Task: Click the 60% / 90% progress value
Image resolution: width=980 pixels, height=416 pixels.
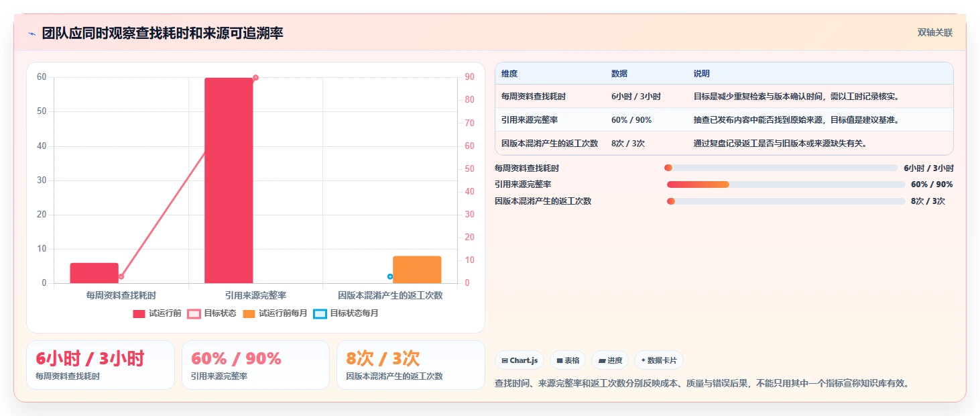Action: click(x=932, y=185)
